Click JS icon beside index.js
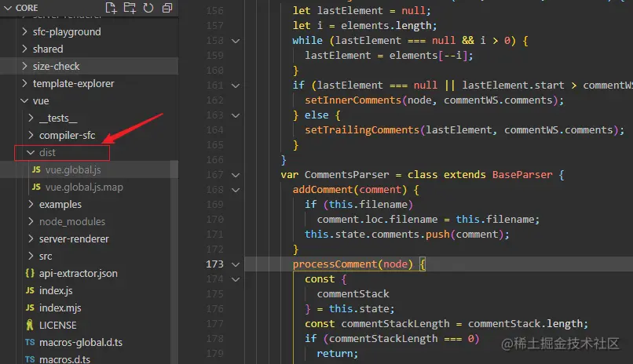This screenshot has height=364, width=633. [x=30, y=290]
